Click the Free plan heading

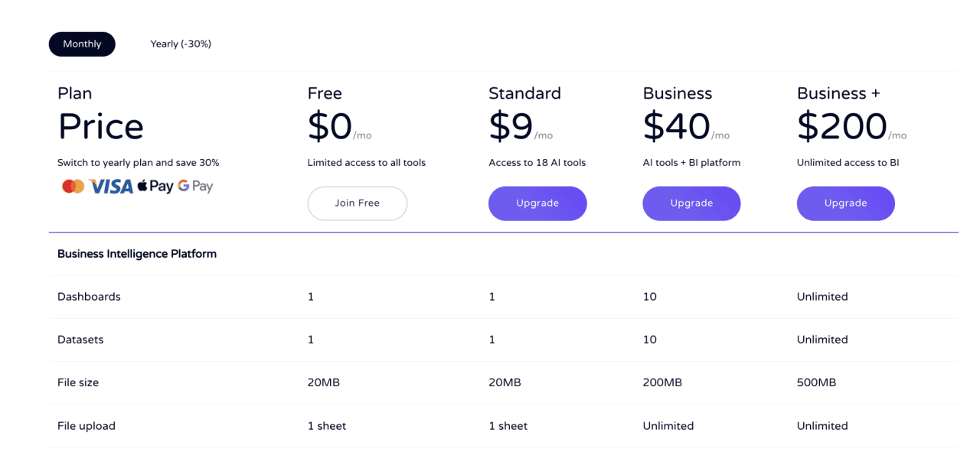tap(325, 93)
